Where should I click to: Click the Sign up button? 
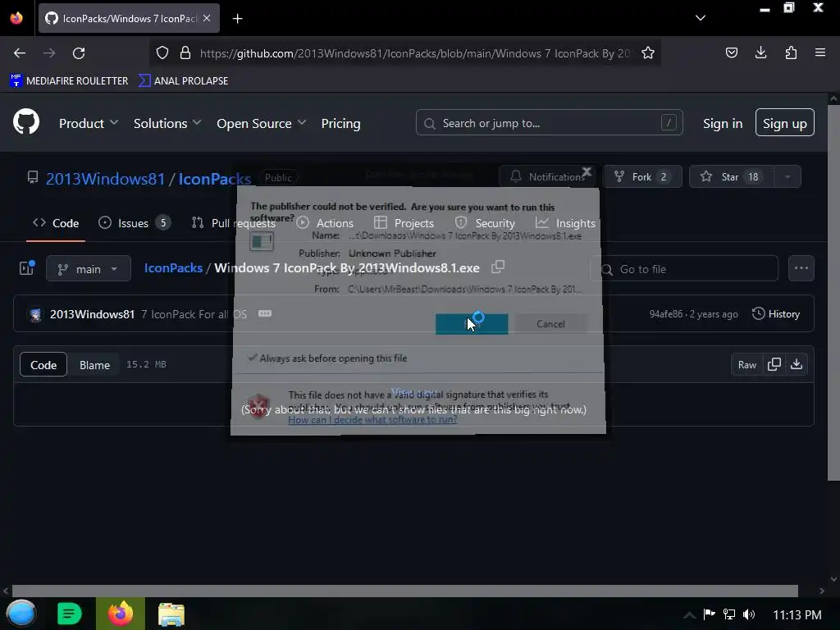click(785, 123)
